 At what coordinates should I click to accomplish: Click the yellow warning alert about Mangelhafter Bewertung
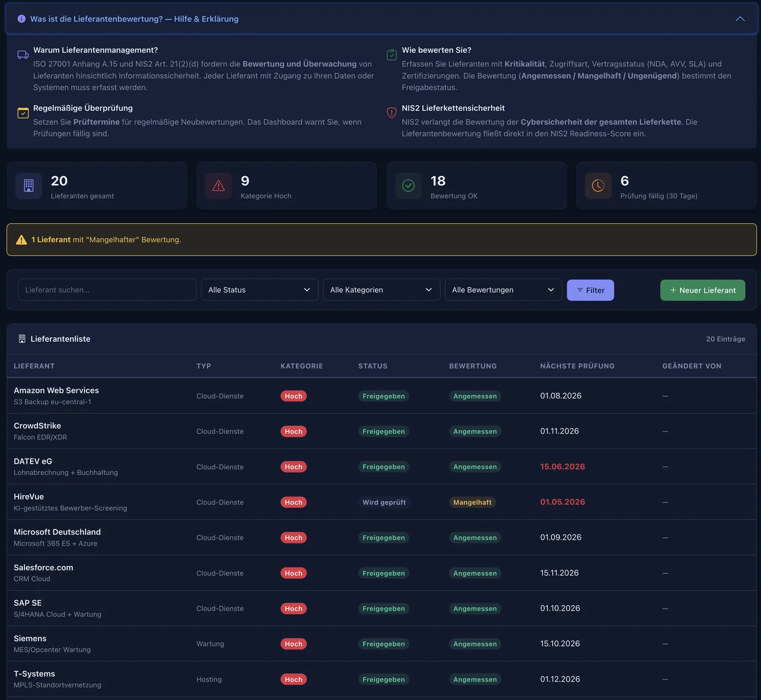[381, 240]
